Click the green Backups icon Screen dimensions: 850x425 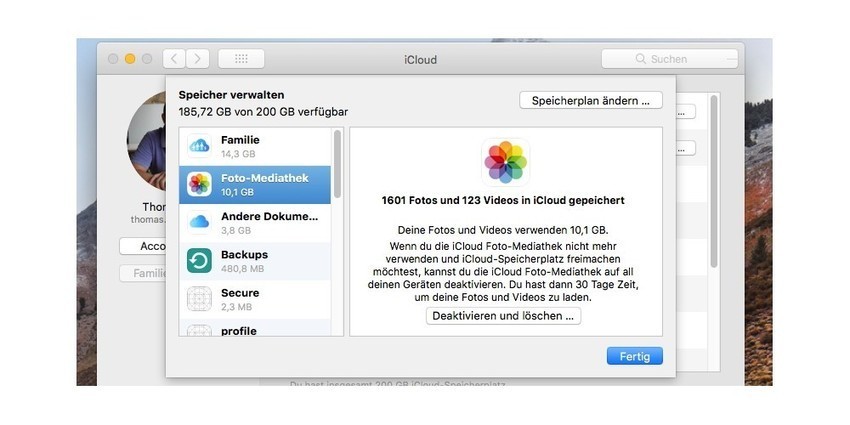coord(199,261)
